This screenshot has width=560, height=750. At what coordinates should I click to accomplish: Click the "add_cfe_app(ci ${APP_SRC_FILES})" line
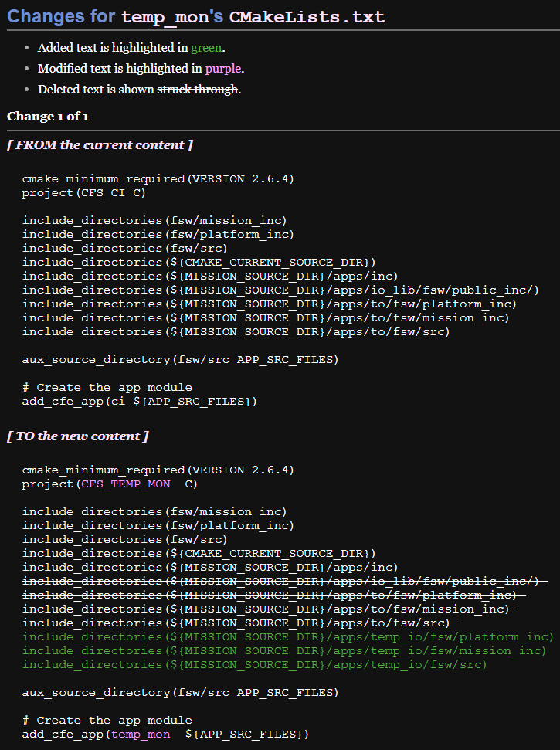coord(139,402)
